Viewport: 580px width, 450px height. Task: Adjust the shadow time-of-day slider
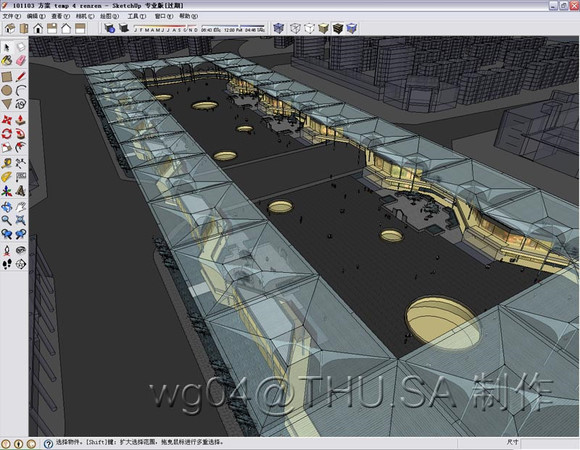233,28
